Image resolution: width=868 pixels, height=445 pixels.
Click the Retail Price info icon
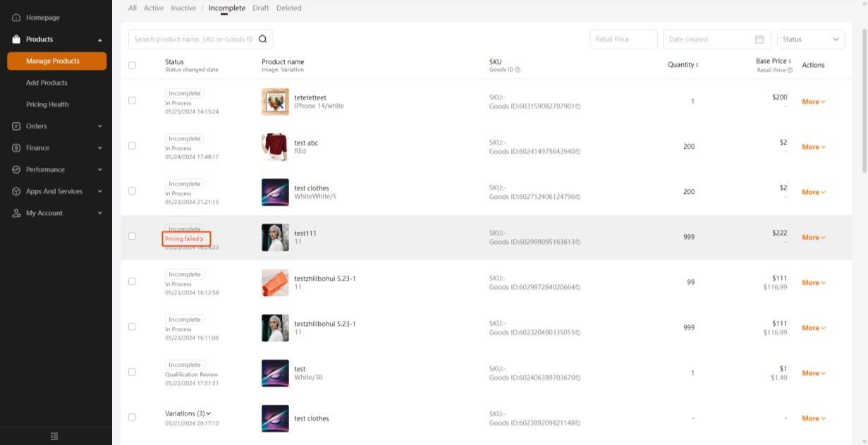coord(790,70)
